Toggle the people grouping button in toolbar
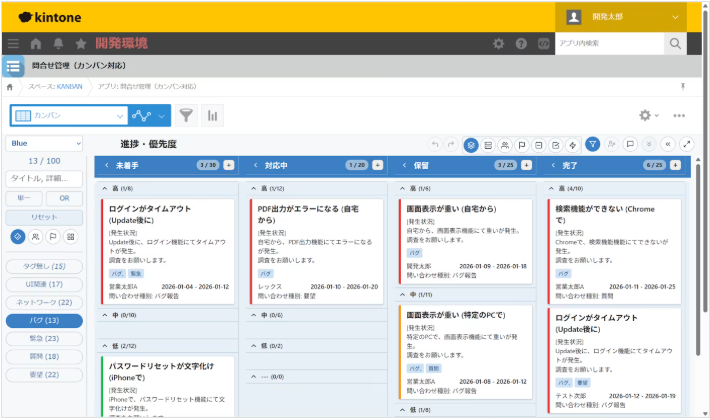 coord(505,145)
